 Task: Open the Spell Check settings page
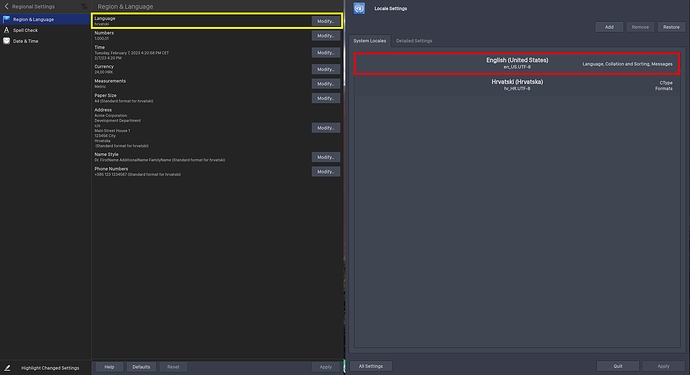point(45,30)
